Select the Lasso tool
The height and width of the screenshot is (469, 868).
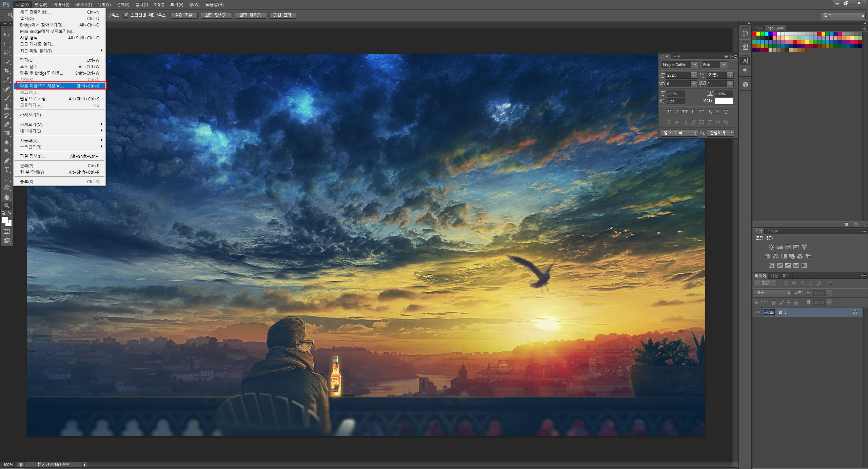tap(6, 53)
